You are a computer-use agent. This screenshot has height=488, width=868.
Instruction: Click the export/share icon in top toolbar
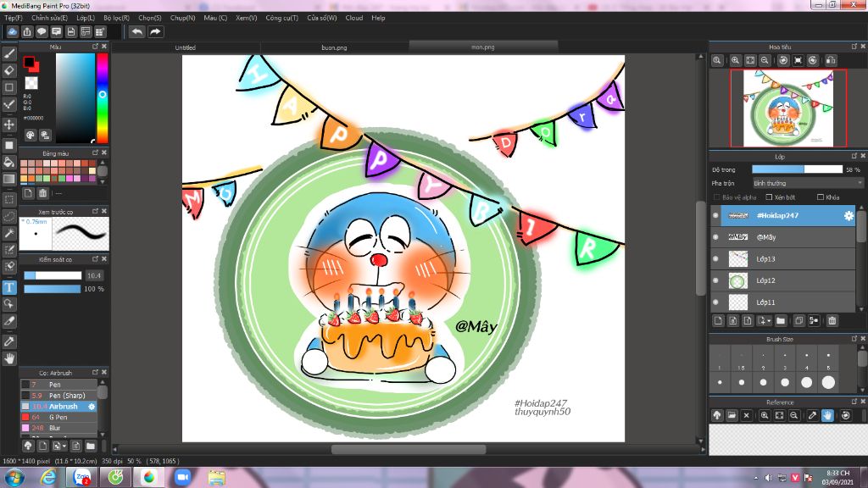(x=27, y=31)
